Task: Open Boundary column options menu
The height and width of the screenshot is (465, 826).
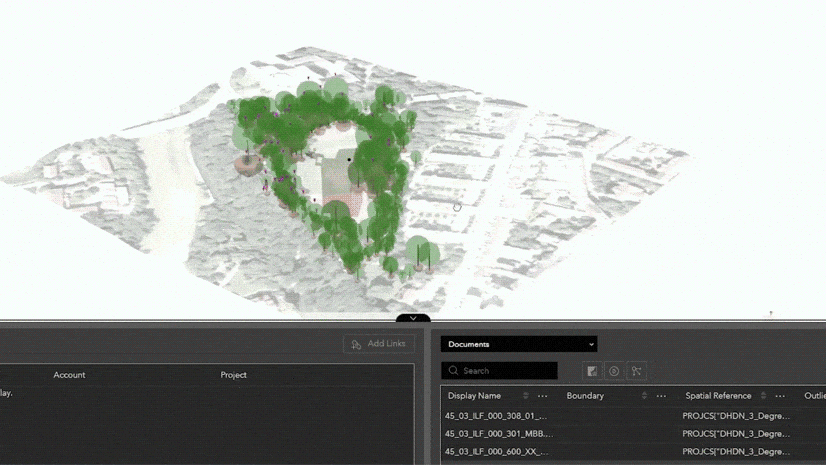Action: pos(661,396)
